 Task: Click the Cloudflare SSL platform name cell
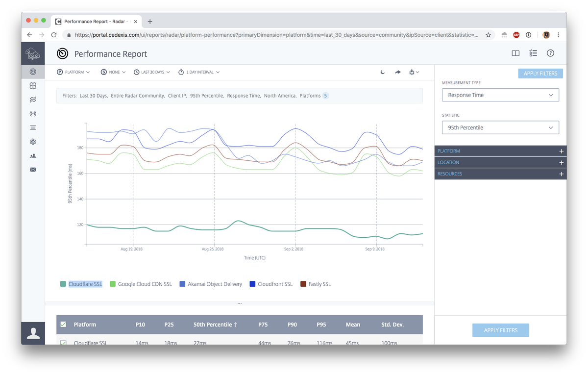click(x=90, y=343)
